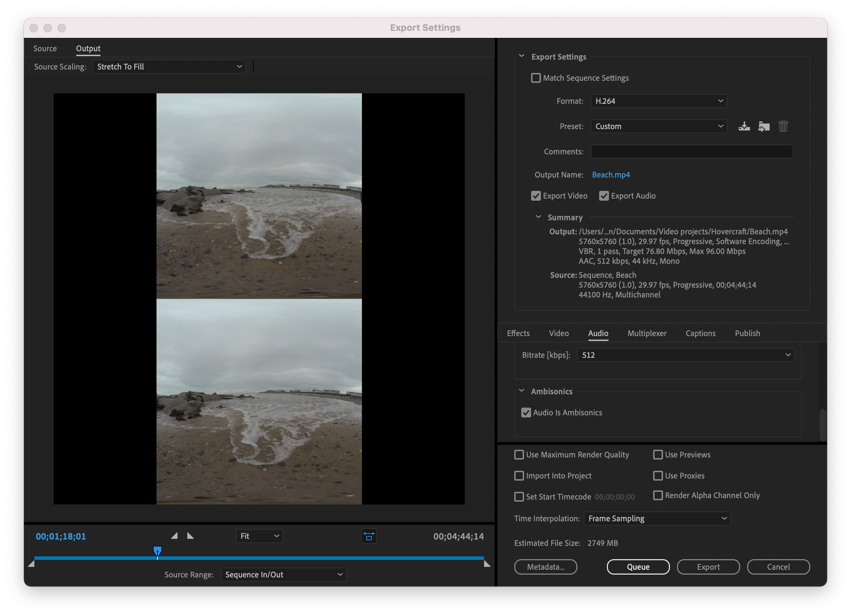This screenshot has height=616, width=851.
Task: Click the playhead marker on the timeline
Action: click(158, 551)
